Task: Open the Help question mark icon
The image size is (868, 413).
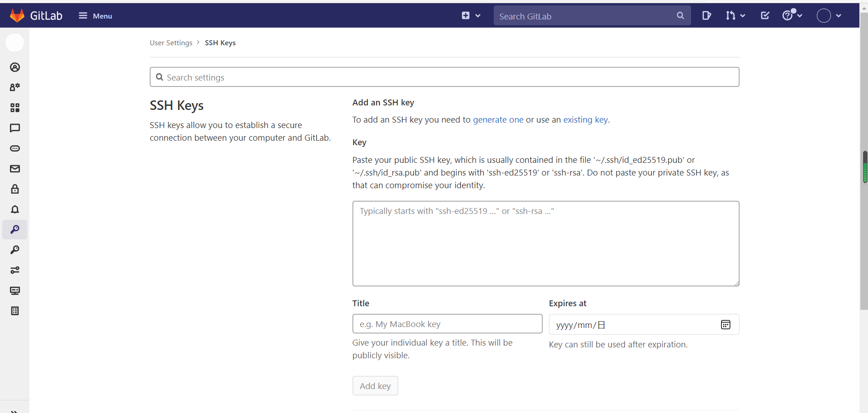Action: [x=787, y=16]
